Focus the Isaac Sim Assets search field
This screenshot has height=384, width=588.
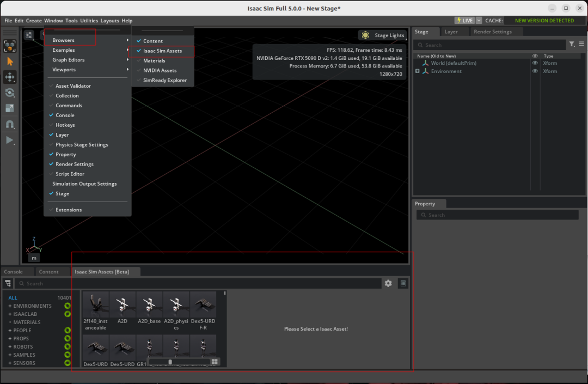198,283
